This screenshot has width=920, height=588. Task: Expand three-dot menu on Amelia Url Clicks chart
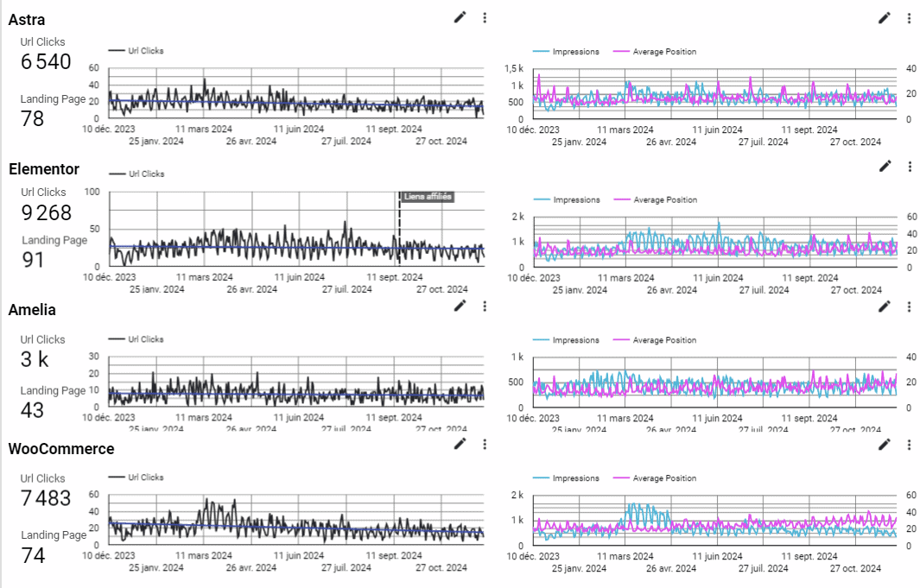[x=485, y=306]
